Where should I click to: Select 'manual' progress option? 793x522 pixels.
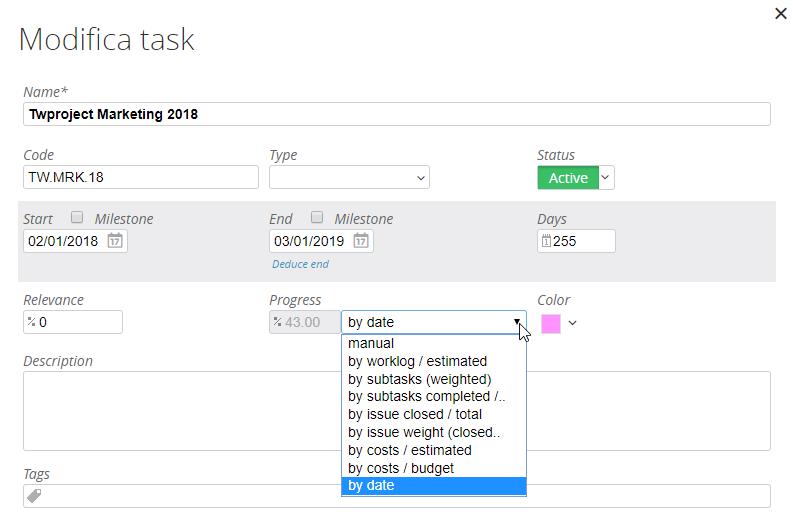point(371,343)
